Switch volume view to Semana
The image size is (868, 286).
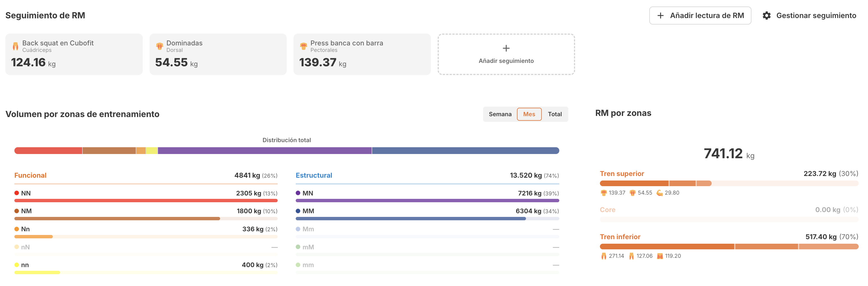[500, 114]
